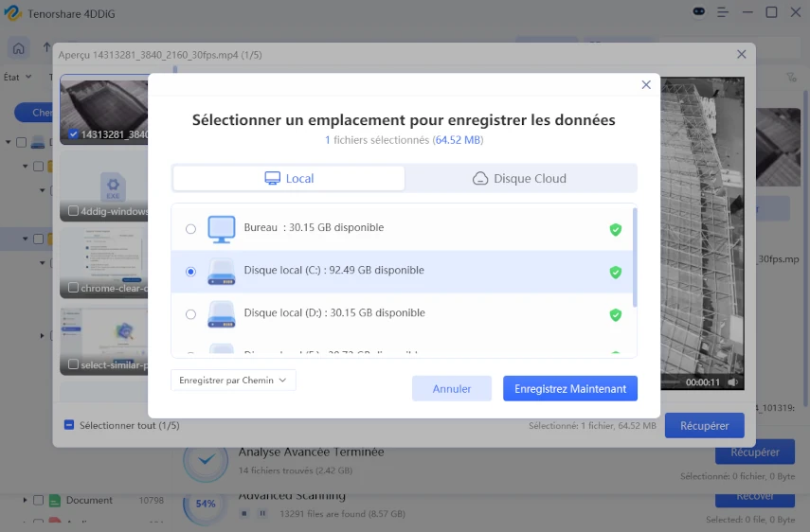Click the 00:00:11 video timestamp
The height and width of the screenshot is (532, 810).
click(703, 382)
